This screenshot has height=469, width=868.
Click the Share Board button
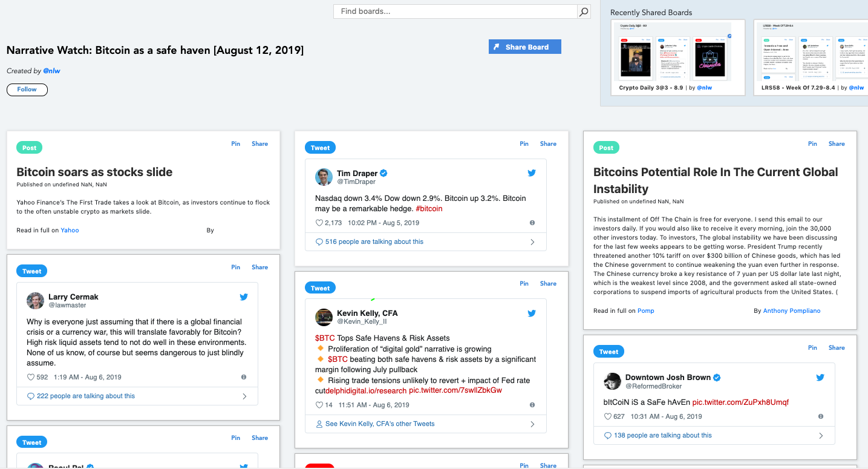click(525, 47)
